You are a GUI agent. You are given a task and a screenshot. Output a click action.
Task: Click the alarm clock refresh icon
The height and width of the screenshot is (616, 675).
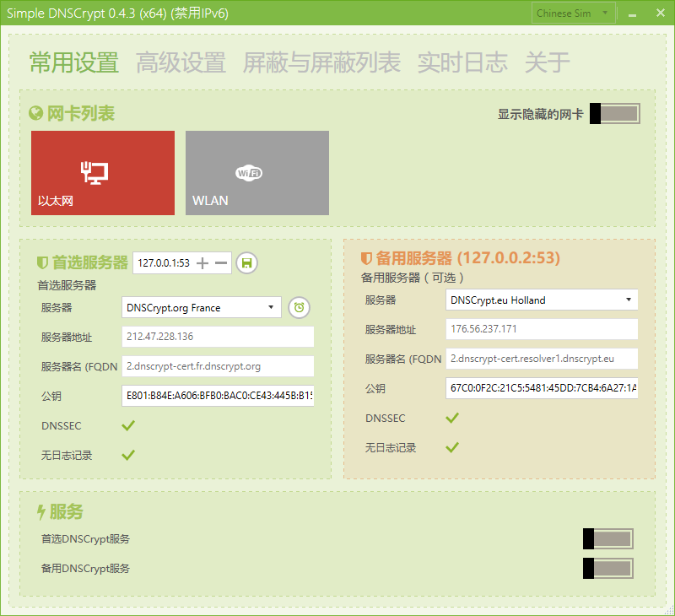299,307
